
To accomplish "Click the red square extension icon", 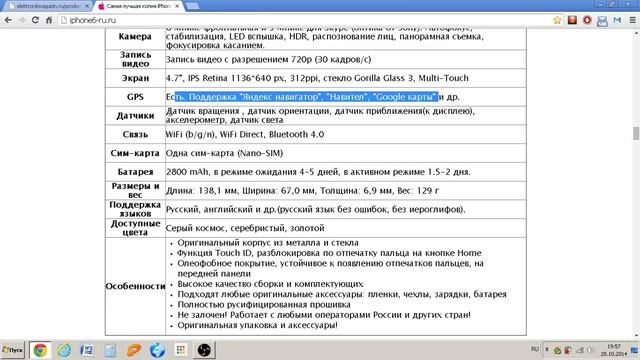I will 572,20.
